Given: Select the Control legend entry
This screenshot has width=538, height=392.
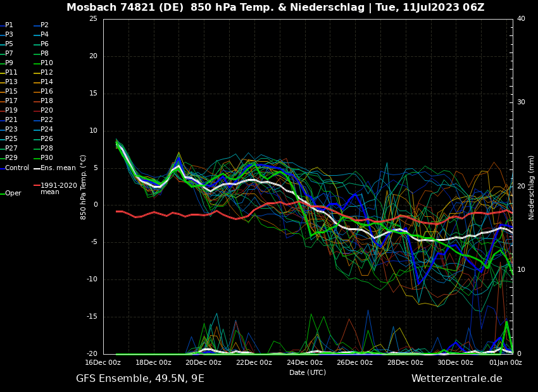Looking at the screenshot, I should tap(17, 168).
